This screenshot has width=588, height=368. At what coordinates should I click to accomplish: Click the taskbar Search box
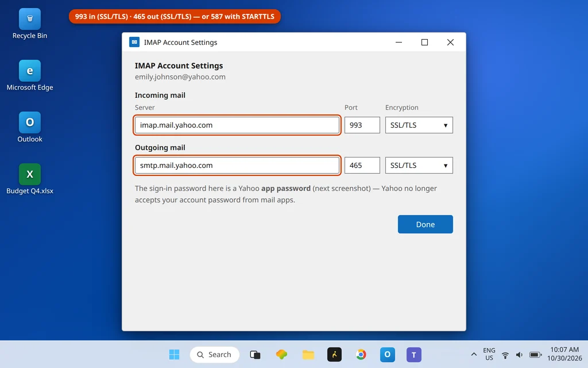(215, 354)
